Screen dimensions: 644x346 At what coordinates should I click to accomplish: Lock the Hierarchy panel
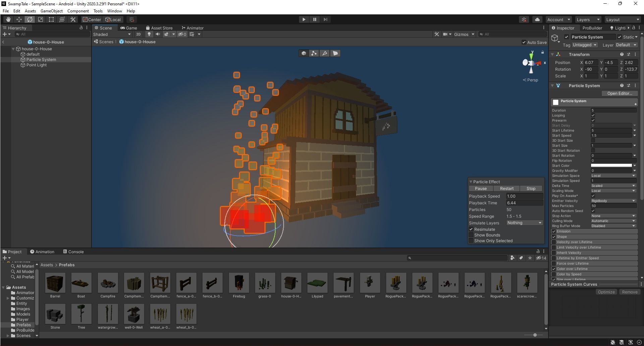pyautogui.click(x=81, y=28)
